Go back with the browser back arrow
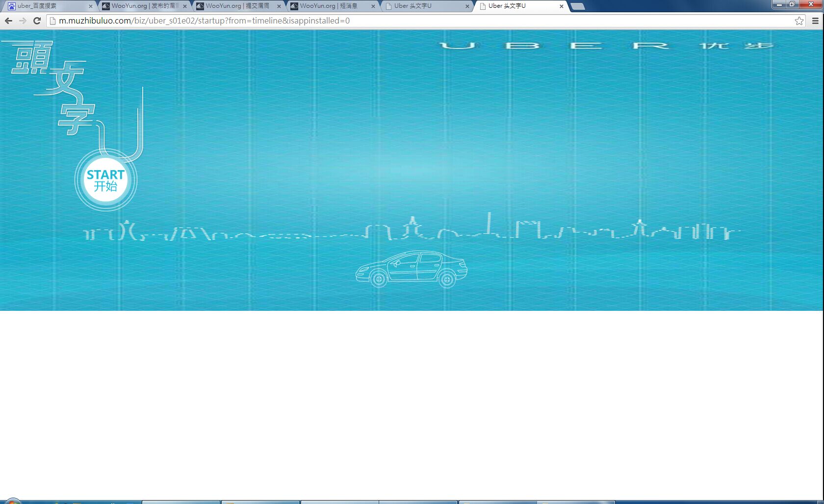824x504 pixels. (8, 21)
